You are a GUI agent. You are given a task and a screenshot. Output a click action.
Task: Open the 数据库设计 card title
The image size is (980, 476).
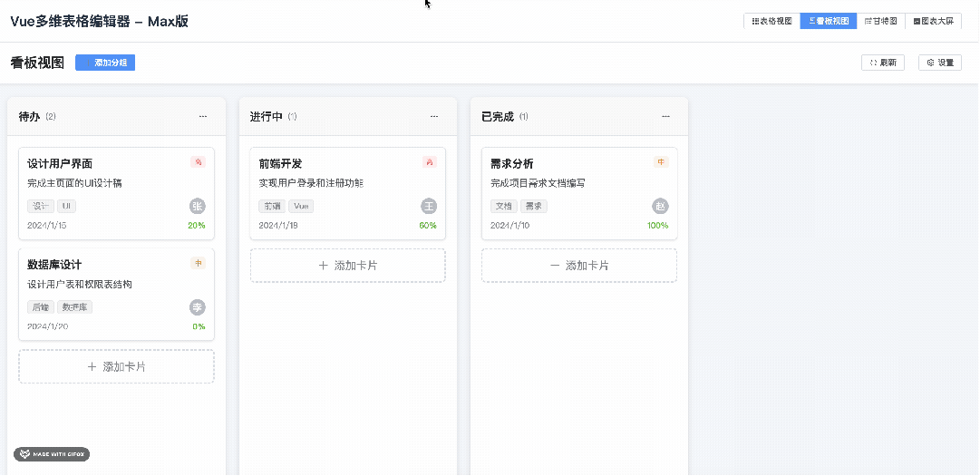(x=54, y=265)
